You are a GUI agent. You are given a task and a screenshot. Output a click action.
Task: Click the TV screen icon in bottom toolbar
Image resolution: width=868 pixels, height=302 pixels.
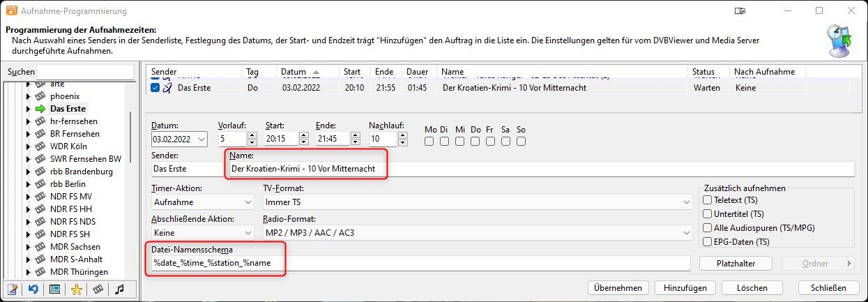pyautogui.click(x=54, y=288)
